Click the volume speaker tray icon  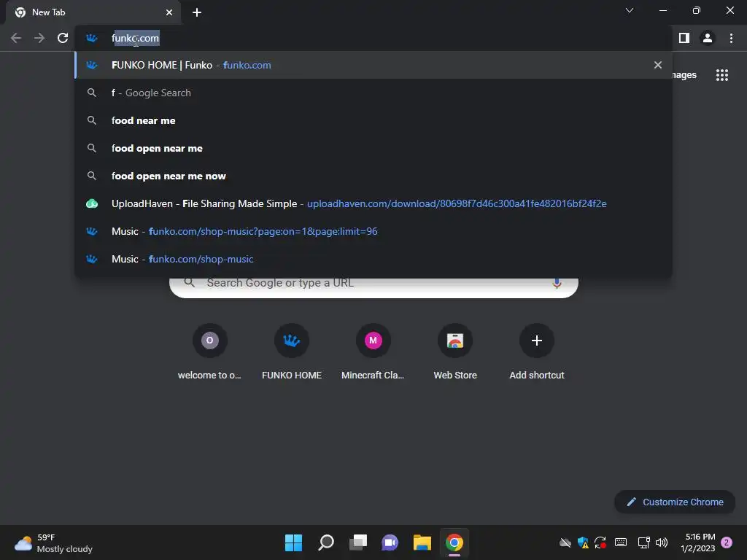(662, 542)
